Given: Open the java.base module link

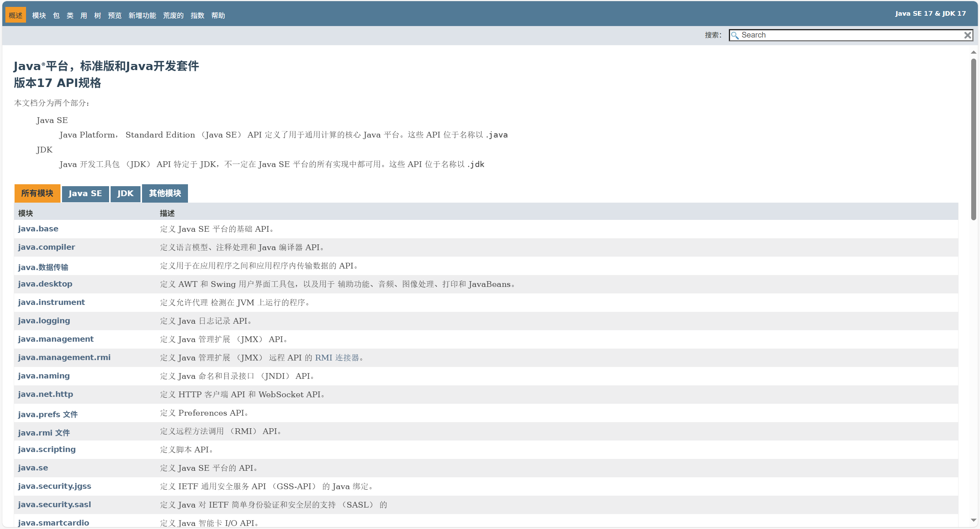Looking at the screenshot, I should [x=38, y=229].
